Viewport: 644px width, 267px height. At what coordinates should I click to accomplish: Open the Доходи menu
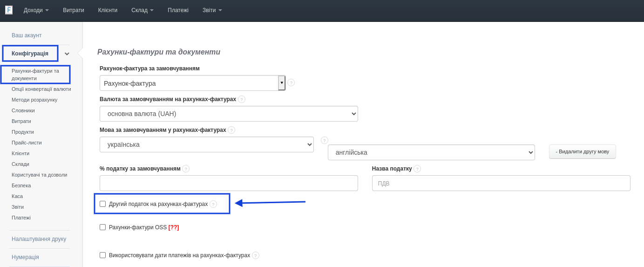coord(36,10)
